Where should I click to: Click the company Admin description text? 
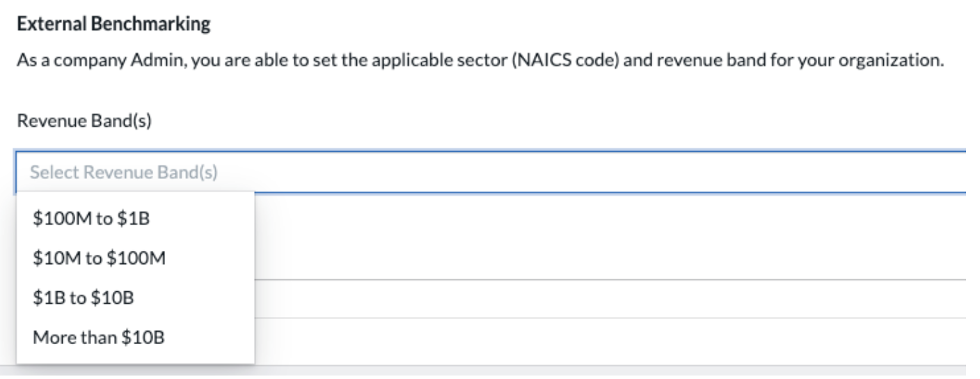point(480,60)
